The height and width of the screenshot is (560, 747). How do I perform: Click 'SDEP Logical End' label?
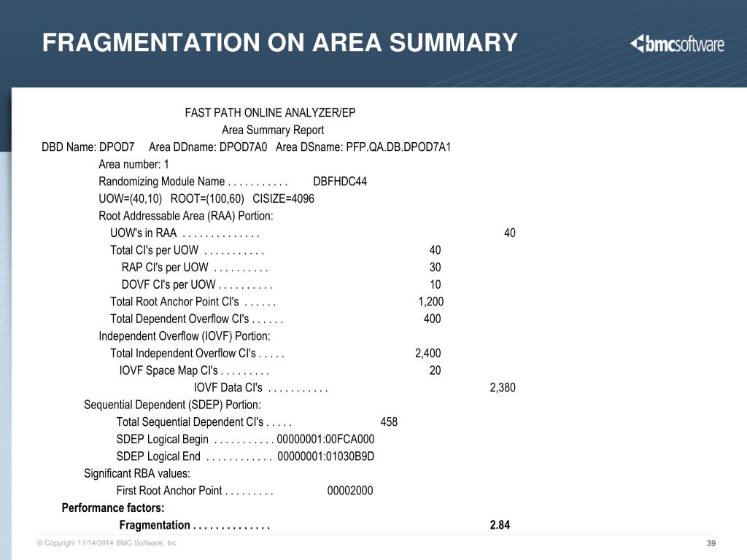pyautogui.click(x=158, y=456)
